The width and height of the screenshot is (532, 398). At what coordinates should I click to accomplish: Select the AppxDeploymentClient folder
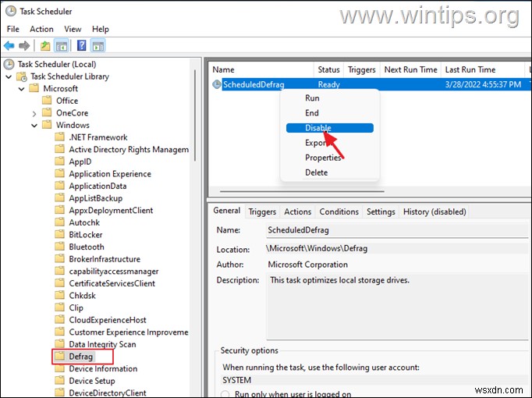click(x=111, y=211)
